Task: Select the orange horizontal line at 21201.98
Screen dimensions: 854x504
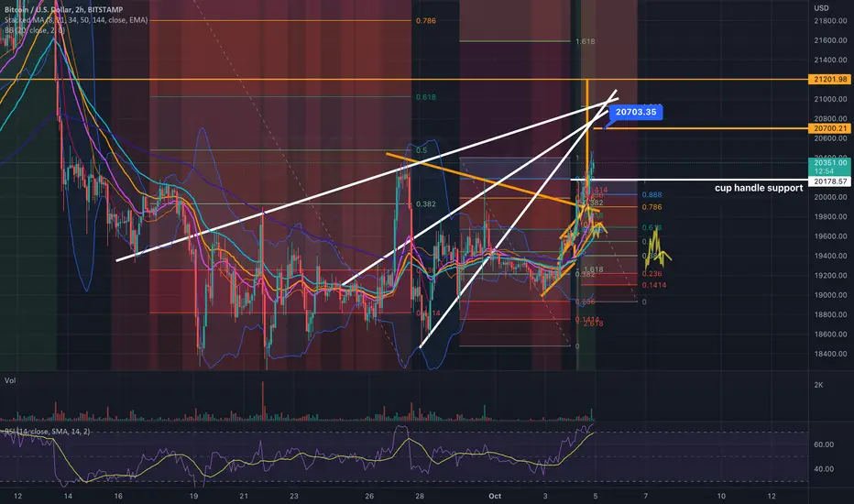Action: click(404, 80)
